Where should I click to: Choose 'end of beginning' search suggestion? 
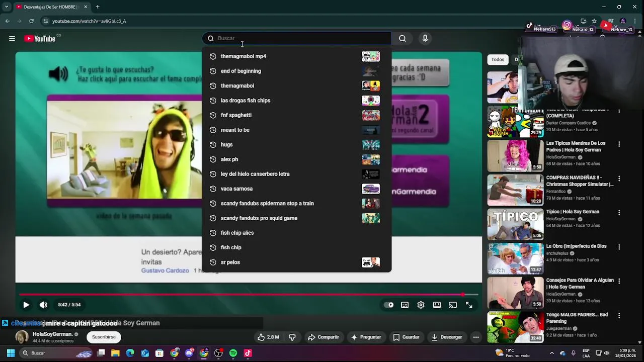pyautogui.click(x=297, y=71)
